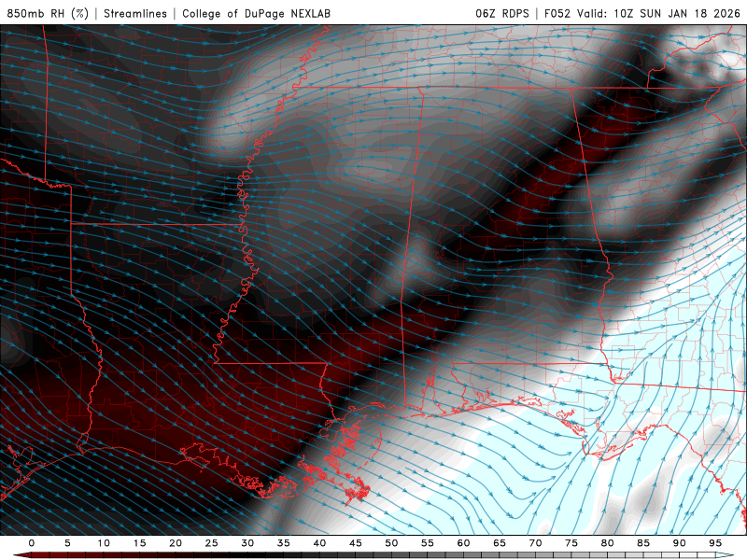Select the "55" legend tick label
This screenshot has height=560, width=747.
pyautogui.click(x=428, y=543)
